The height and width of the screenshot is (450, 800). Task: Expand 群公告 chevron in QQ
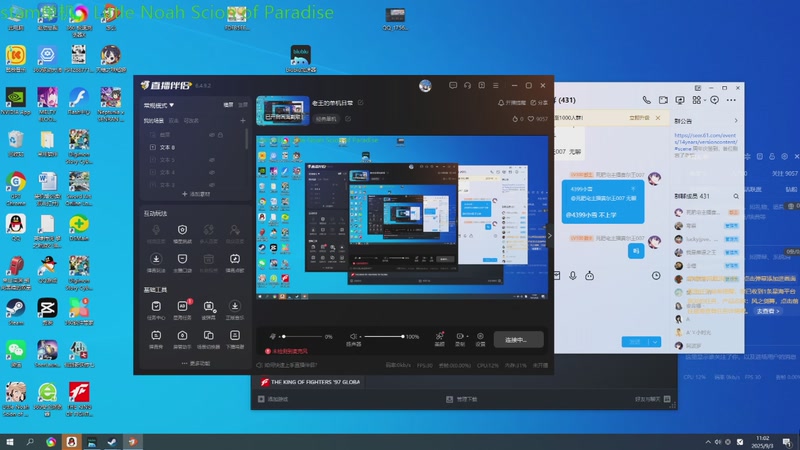click(736, 120)
